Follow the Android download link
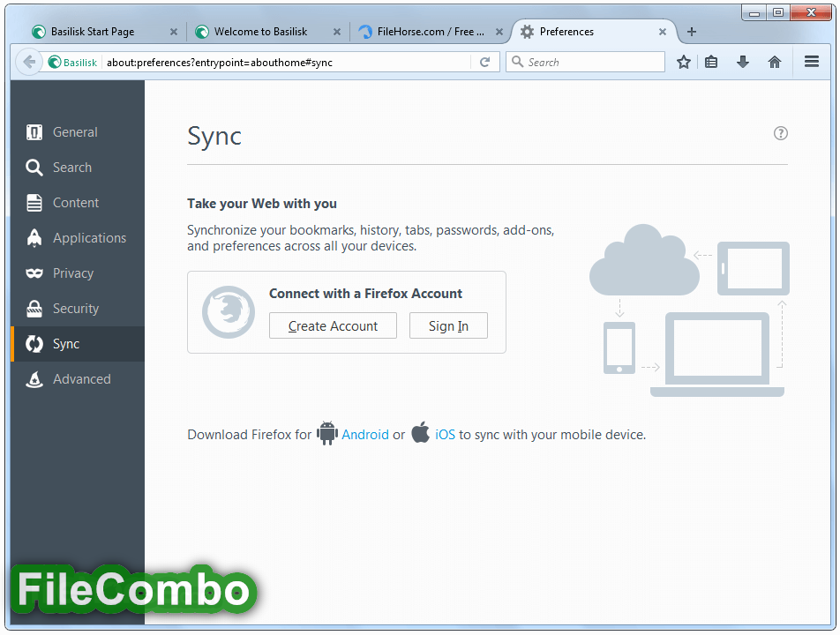 click(x=365, y=434)
